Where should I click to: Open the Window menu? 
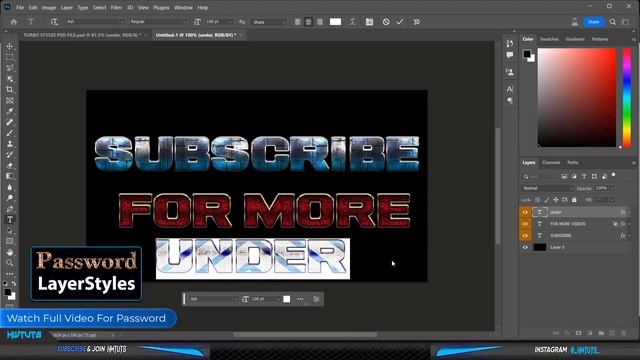183,7
